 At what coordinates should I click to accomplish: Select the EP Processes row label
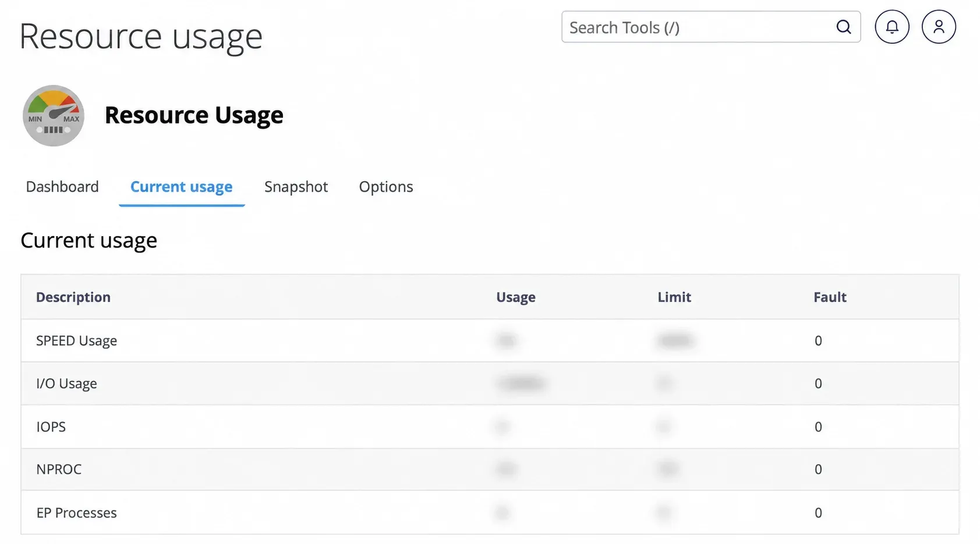(76, 513)
